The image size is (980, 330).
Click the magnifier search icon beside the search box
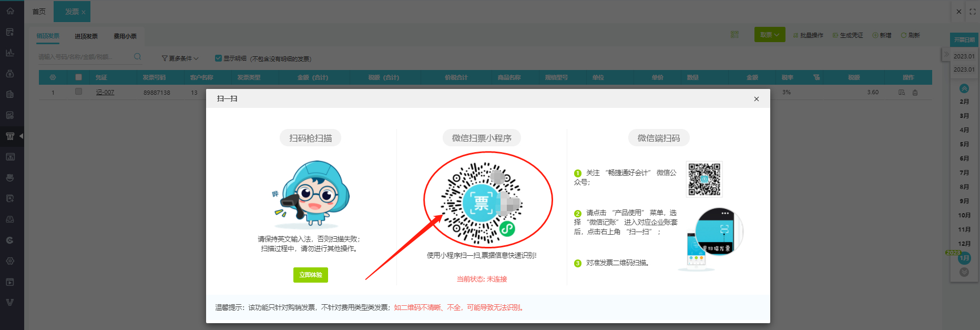tap(138, 57)
